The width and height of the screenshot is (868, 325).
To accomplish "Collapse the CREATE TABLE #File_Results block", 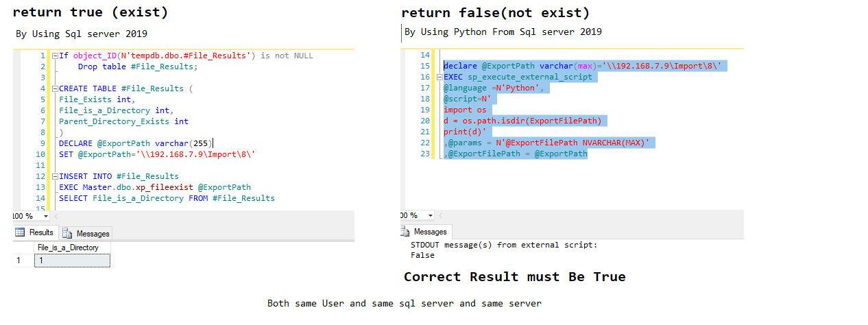I will [55, 88].
